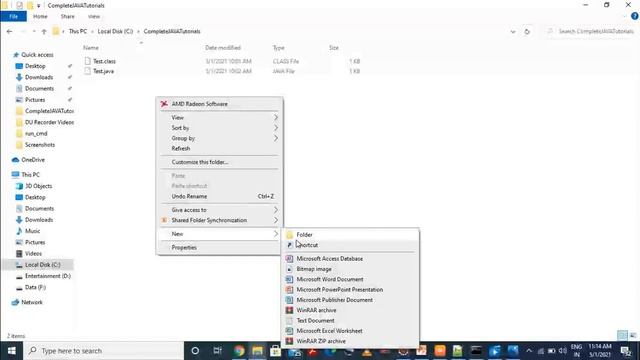Create new Microsoft PowerPoint Presentation
The width and height of the screenshot is (640, 360).
(350, 290)
